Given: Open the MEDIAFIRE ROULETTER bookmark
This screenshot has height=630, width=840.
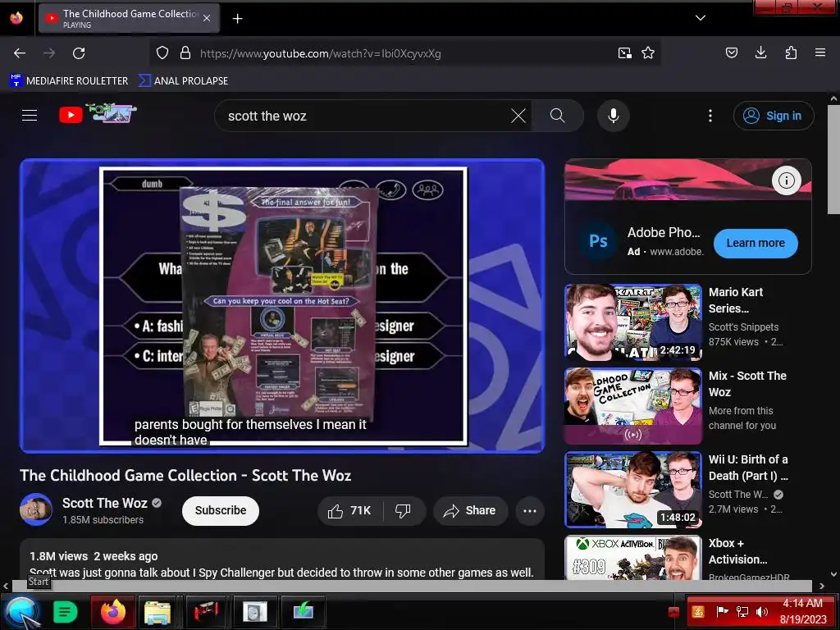Looking at the screenshot, I should [69, 81].
